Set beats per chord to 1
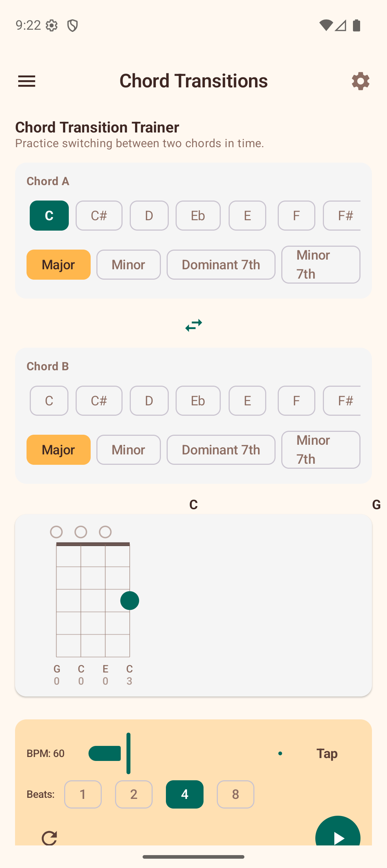 [83, 795]
